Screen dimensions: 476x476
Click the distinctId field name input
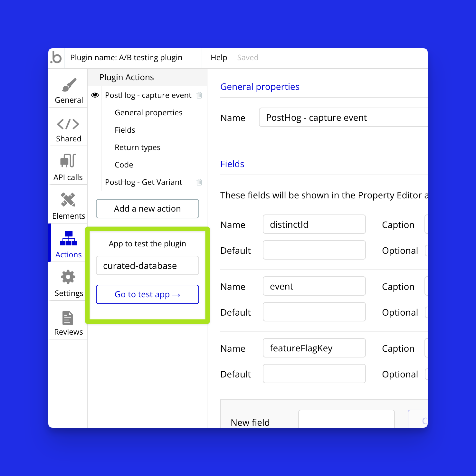click(314, 224)
